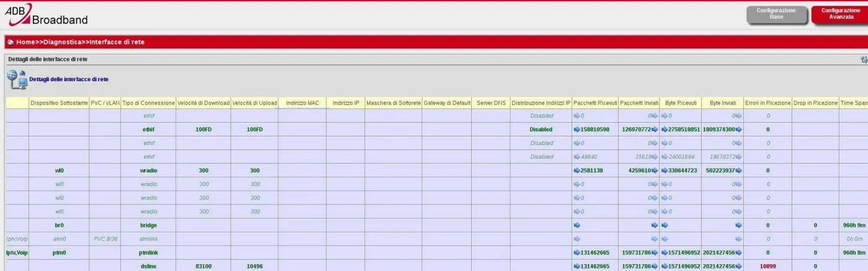Click the faded arrow next to 24001694
This screenshot has width=868, height=271.
point(665,157)
